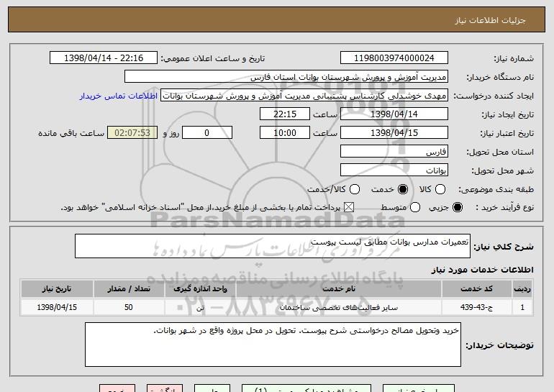
Task: Click the اطلاعات خدمات مورد نیاز heading
Action: click(x=482, y=270)
